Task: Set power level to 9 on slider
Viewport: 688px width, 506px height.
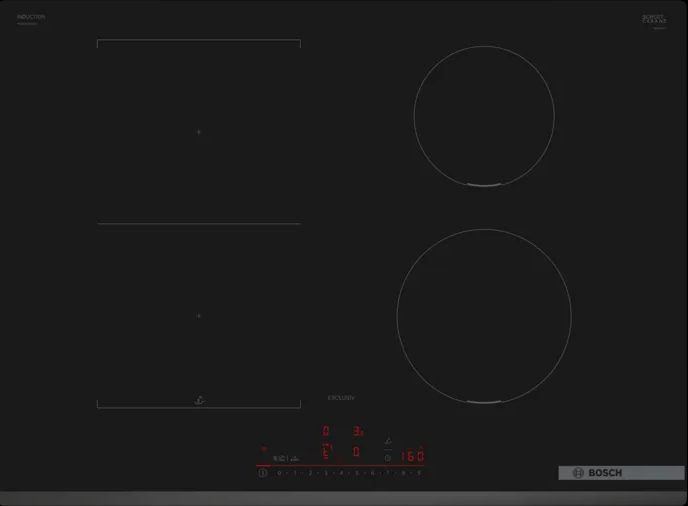Action: 418,472
